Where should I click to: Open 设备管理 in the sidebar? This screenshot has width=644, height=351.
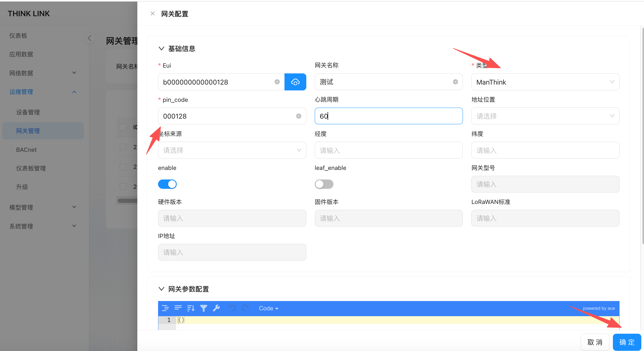point(28,112)
